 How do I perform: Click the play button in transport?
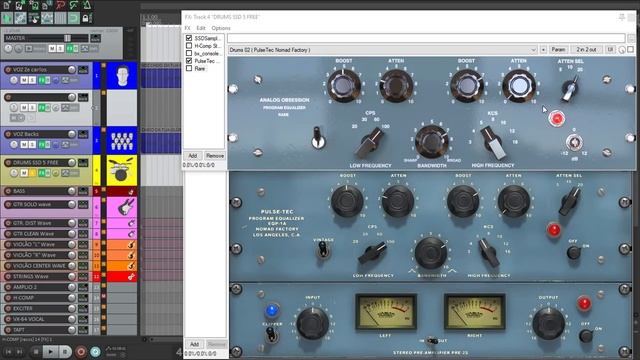[50, 351]
